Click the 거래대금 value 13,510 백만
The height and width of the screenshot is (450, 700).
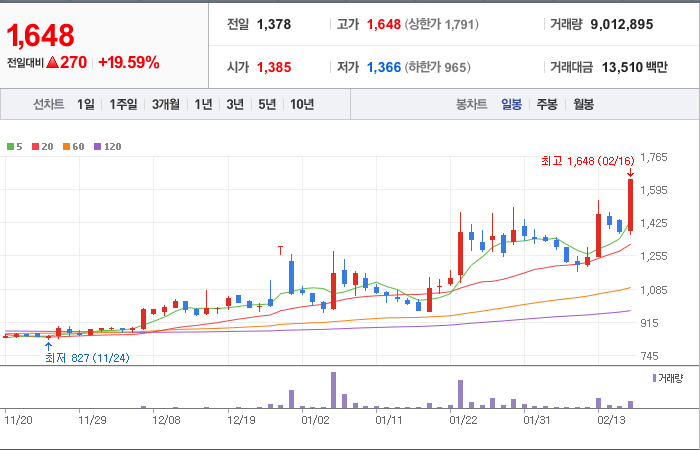634,67
